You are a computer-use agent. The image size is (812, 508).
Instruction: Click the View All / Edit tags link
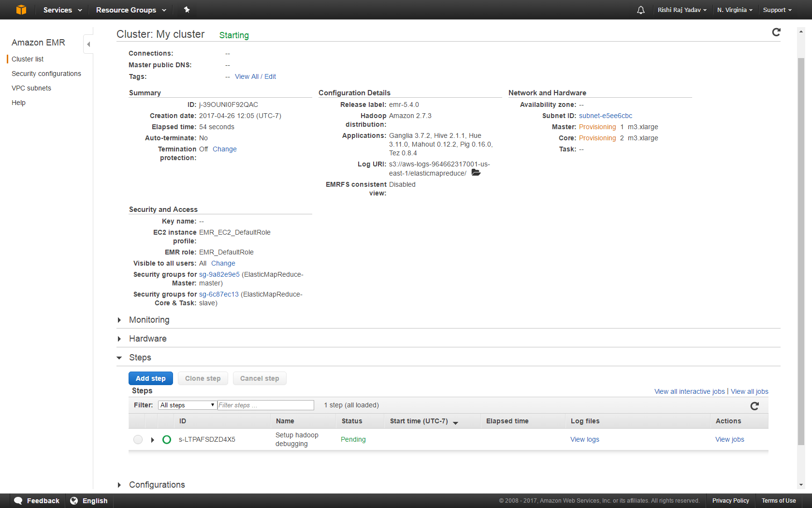[x=255, y=76]
